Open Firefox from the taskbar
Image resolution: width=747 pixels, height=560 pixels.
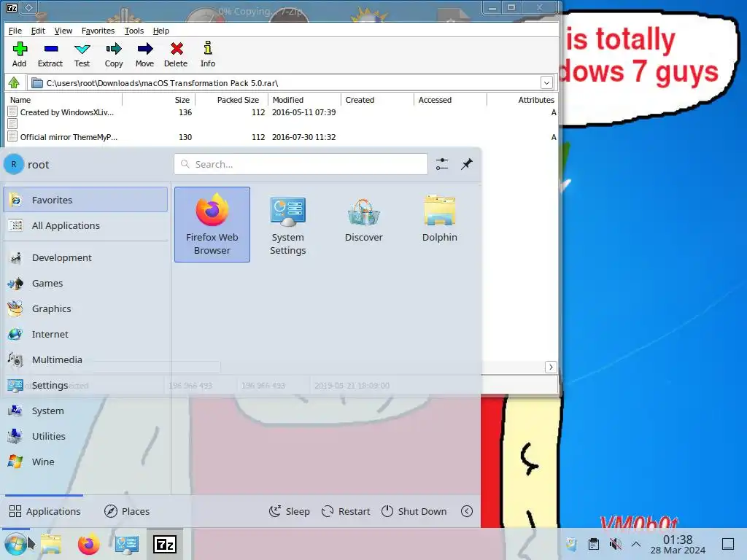click(88, 544)
